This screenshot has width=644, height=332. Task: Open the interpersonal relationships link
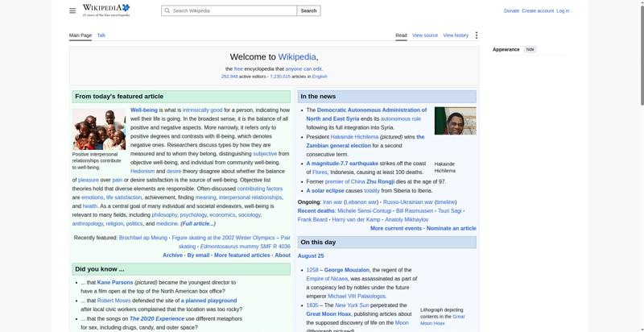(x=250, y=197)
